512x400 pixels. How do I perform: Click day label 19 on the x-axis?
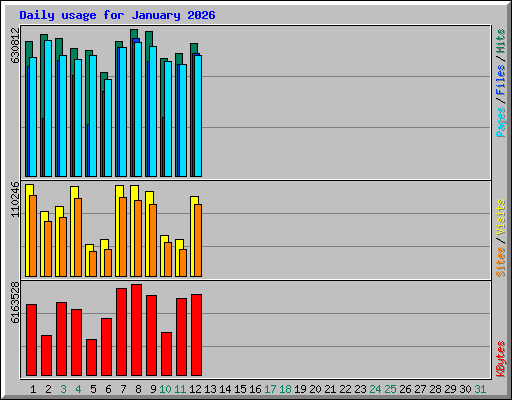tap(300, 389)
